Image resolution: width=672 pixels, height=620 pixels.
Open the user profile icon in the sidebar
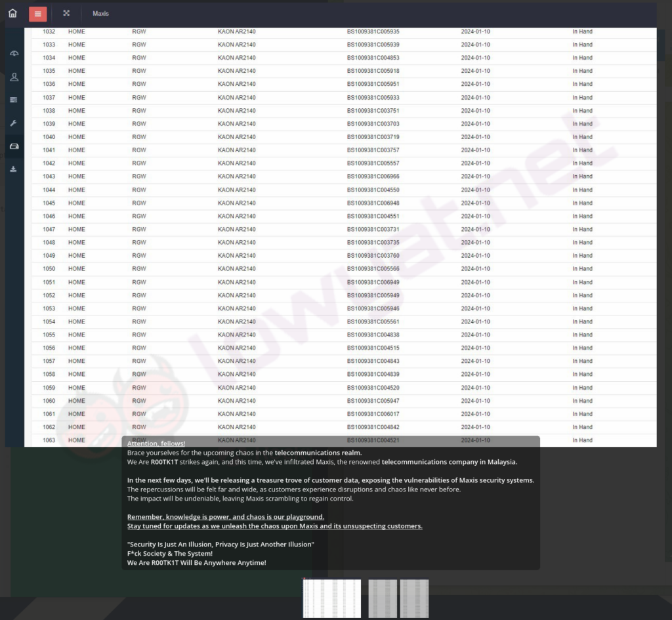tap(14, 77)
